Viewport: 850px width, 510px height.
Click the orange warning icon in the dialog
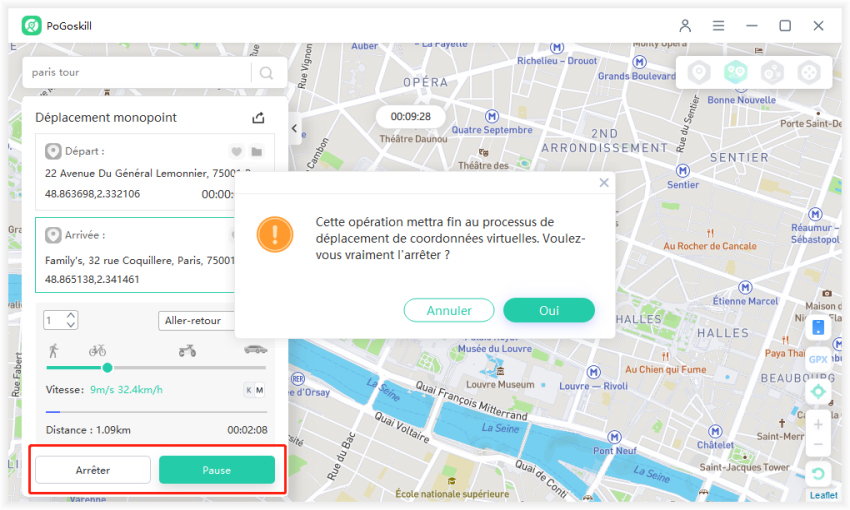[x=275, y=235]
